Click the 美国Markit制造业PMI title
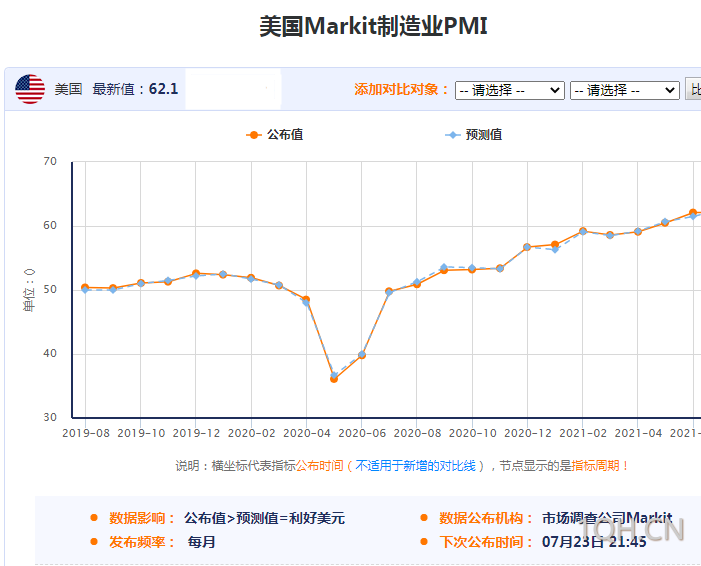 (373, 26)
